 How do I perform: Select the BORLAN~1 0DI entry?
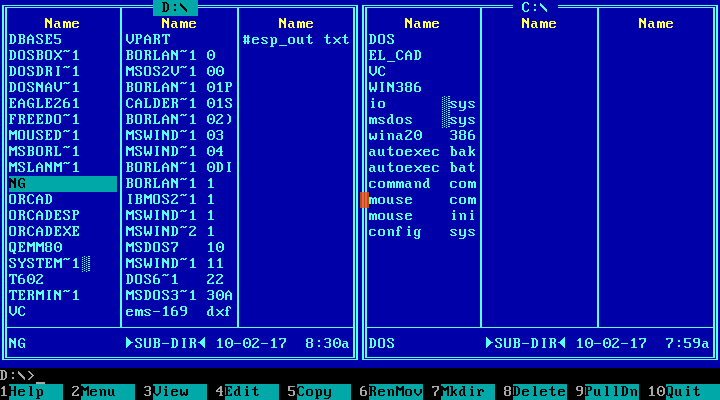click(x=180, y=168)
